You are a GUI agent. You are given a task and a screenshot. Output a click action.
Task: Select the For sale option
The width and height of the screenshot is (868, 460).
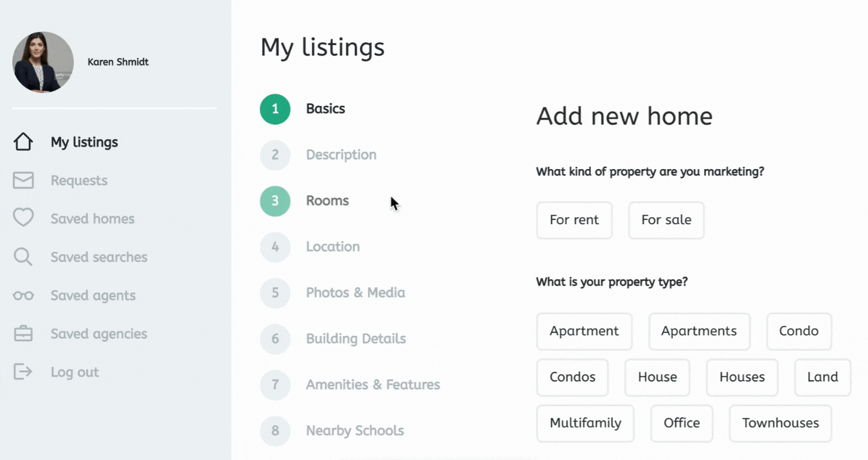tap(666, 220)
